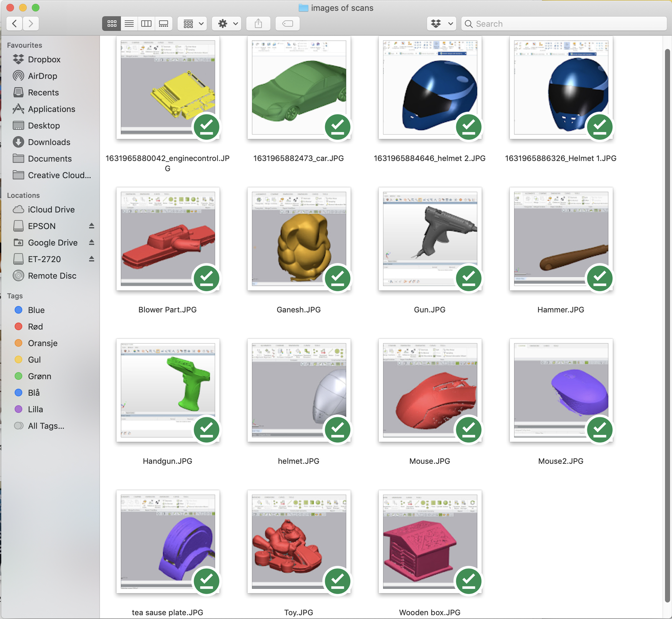Eject the ET-2720 volume
Viewport: 672px width, 619px height.
coord(92,259)
